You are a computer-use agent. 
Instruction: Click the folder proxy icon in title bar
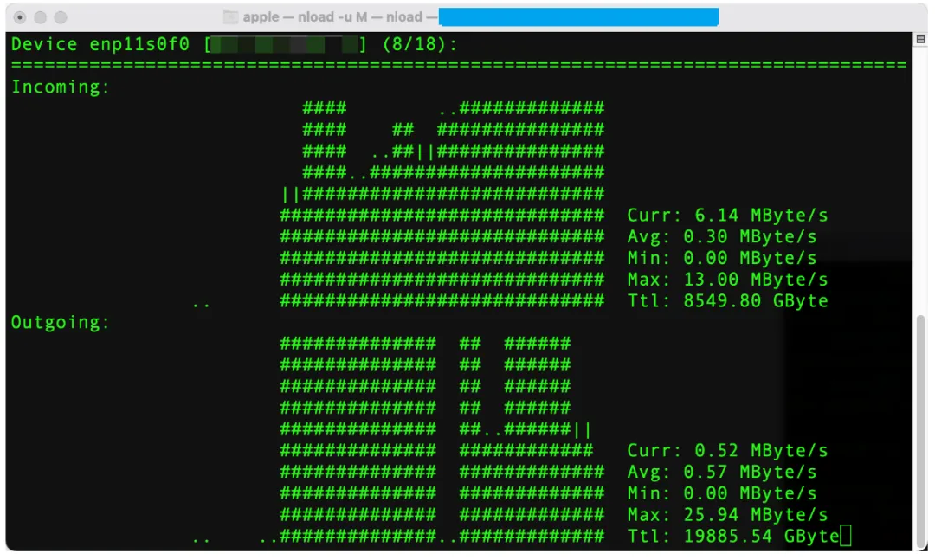tap(231, 16)
